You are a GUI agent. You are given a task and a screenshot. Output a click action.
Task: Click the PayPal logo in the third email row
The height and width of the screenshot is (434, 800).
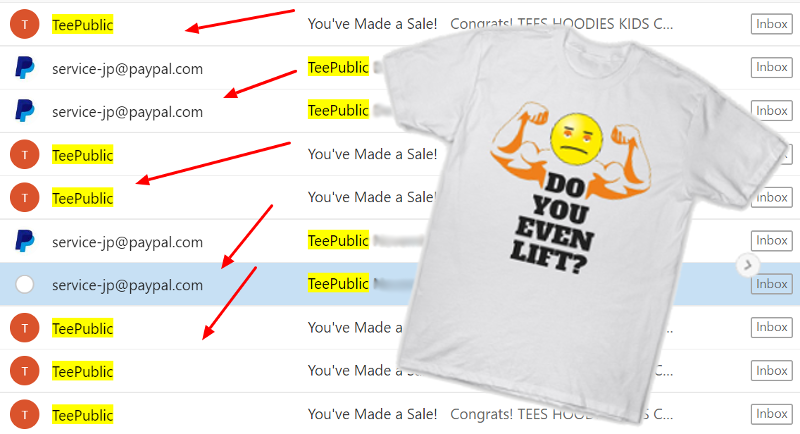tap(24, 111)
